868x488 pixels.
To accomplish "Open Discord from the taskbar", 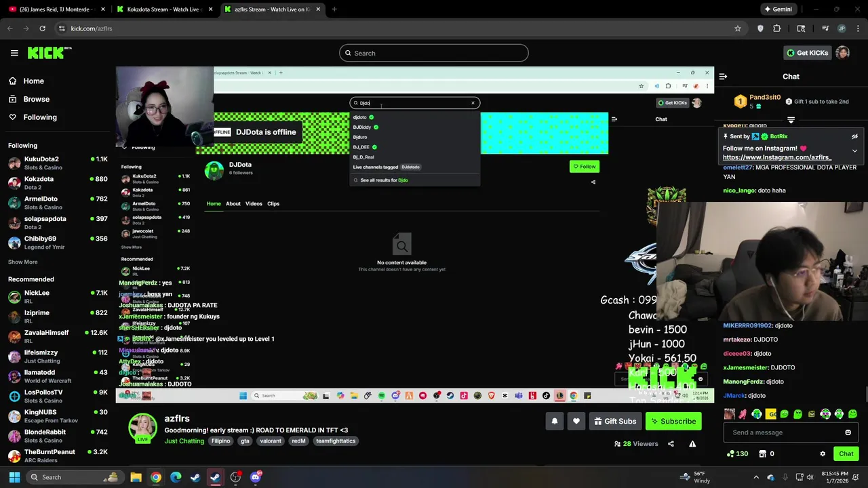I will [256, 477].
